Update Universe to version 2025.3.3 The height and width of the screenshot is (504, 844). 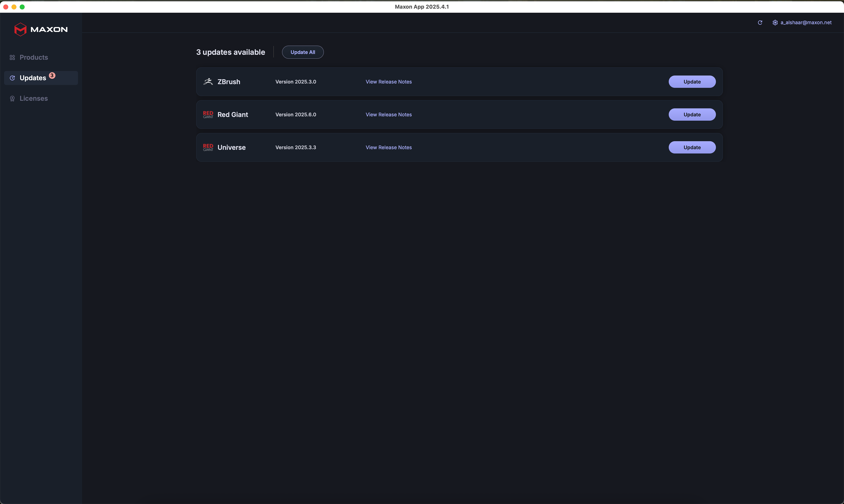pos(692,147)
